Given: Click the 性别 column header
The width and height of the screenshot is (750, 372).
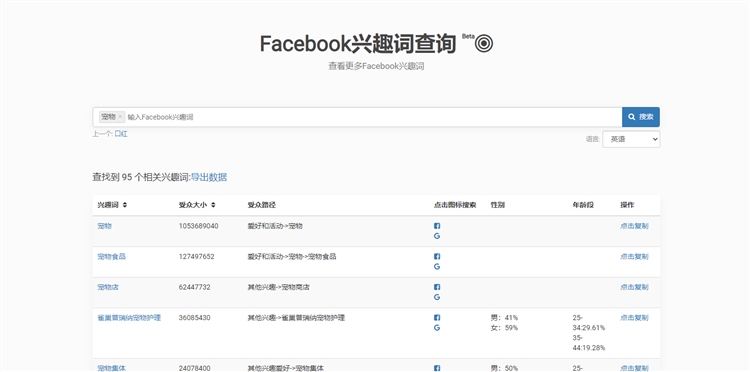Looking at the screenshot, I should tap(497, 205).
